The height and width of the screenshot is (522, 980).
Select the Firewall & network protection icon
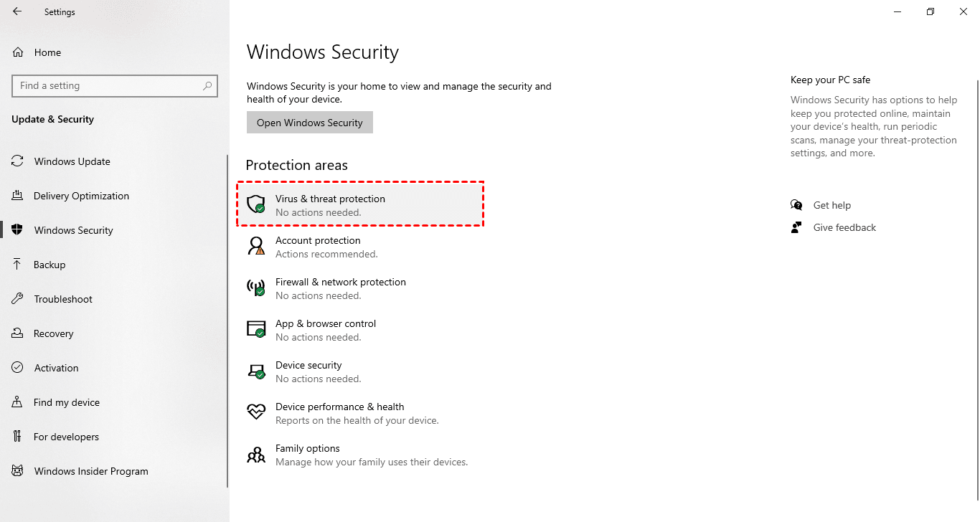(256, 288)
